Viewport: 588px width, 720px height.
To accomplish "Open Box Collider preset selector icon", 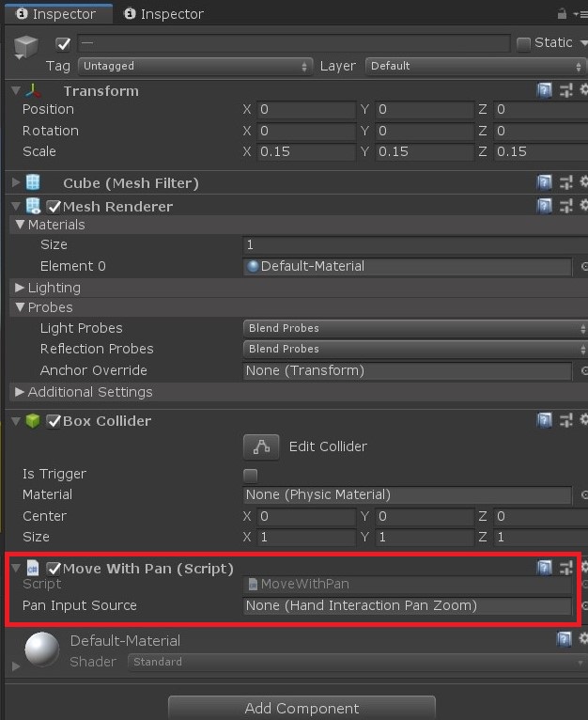I will pos(566,420).
